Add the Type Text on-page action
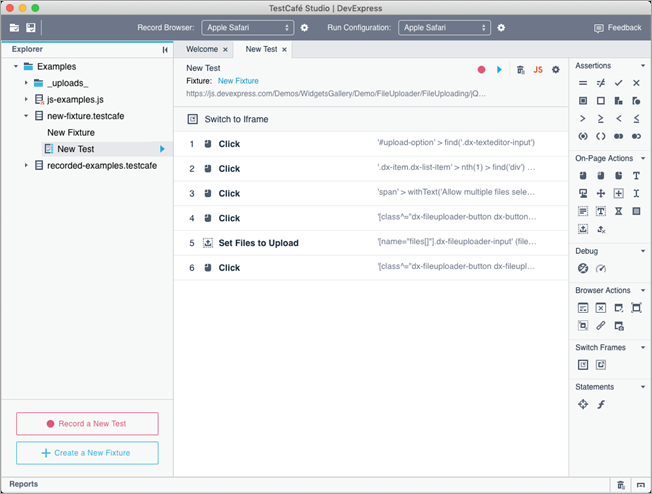Viewport: 652px width, 494px height. click(x=636, y=176)
